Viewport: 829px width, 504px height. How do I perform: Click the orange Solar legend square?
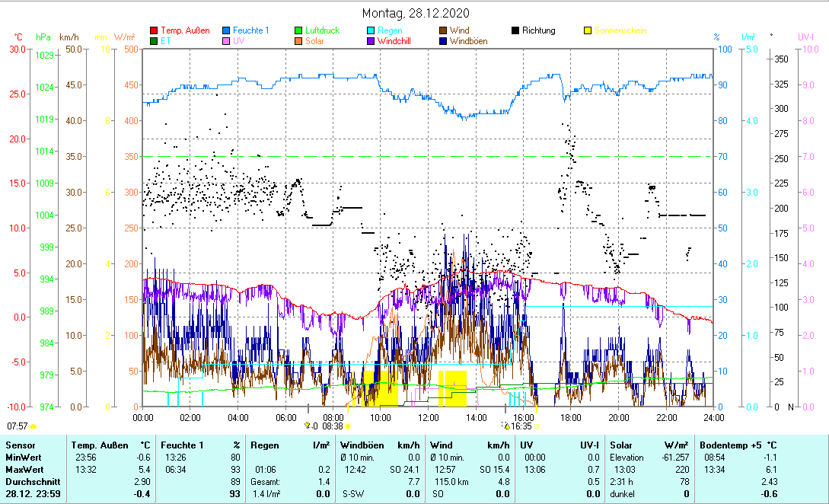point(298,41)
